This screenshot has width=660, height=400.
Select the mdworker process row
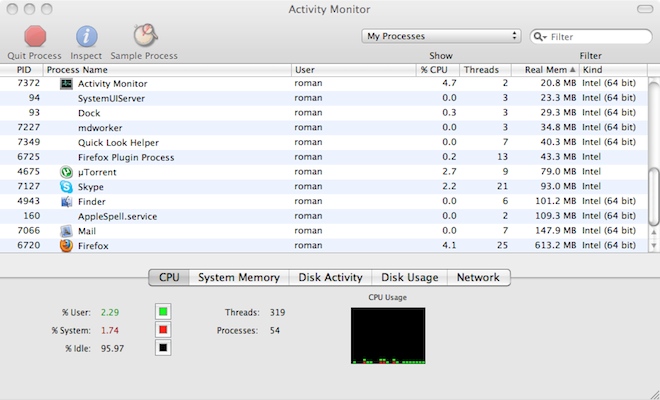tap(324, 128)
